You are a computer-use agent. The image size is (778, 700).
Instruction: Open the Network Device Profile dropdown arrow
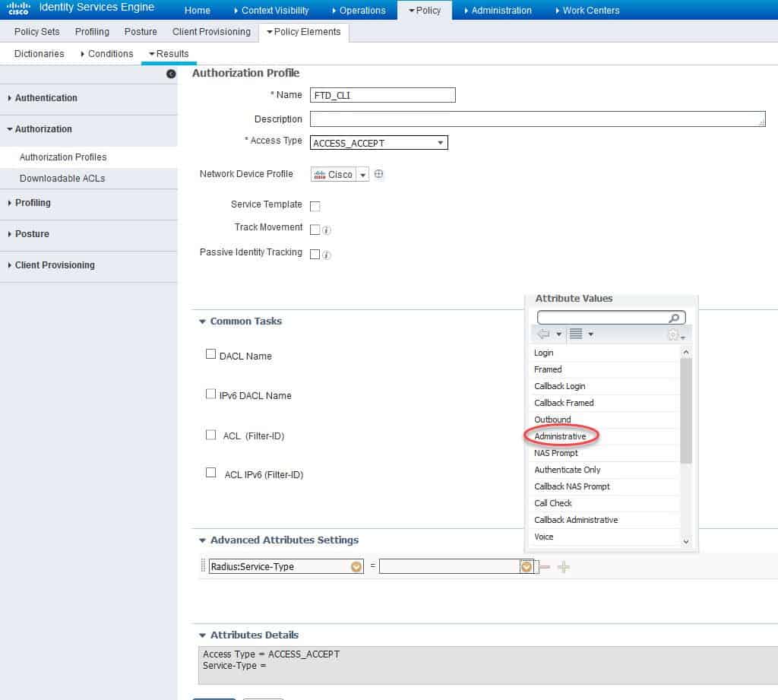[362, 175]
